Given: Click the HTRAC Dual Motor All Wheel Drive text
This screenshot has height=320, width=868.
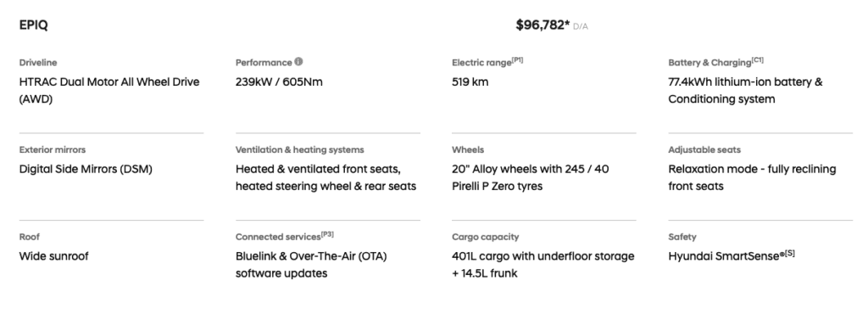Looking at the screenshot, I should [x=109, y=91].
